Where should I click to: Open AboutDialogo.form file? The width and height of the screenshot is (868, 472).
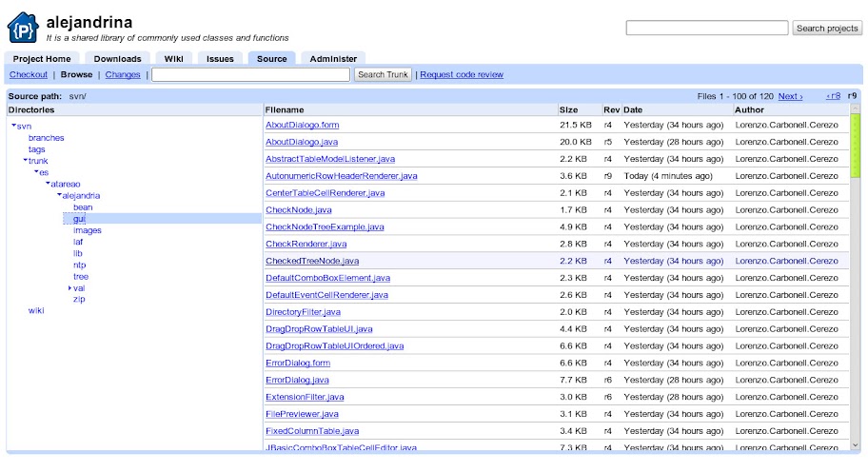tap(302, 126)
